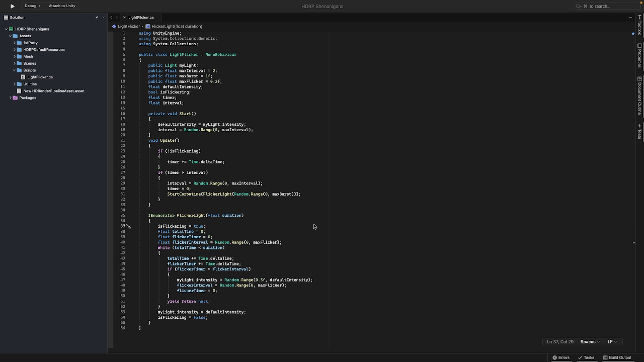Viewport: 644px width, 362px height.
Task: Show the Build Output pad
Action: point(617,357)
